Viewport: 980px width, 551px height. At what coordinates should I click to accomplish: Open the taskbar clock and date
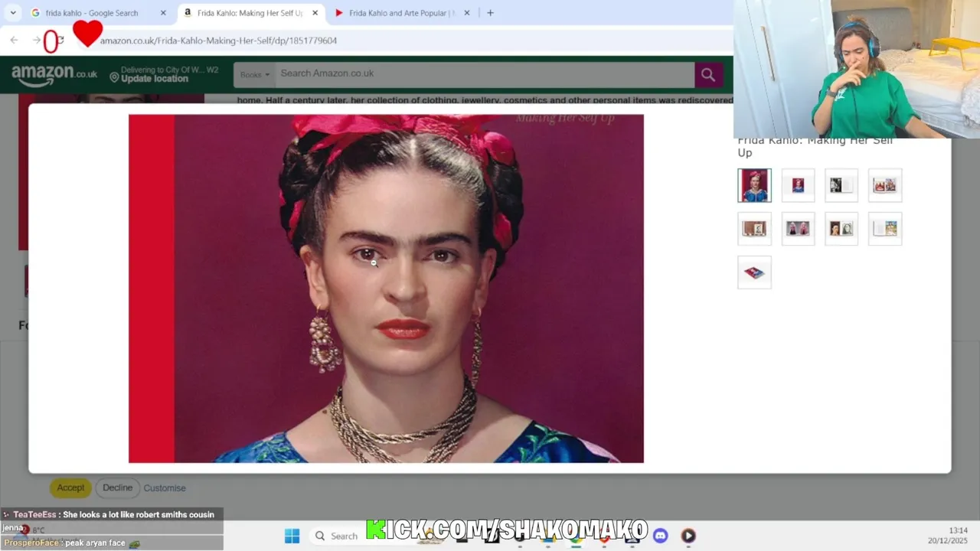[949, 536]
